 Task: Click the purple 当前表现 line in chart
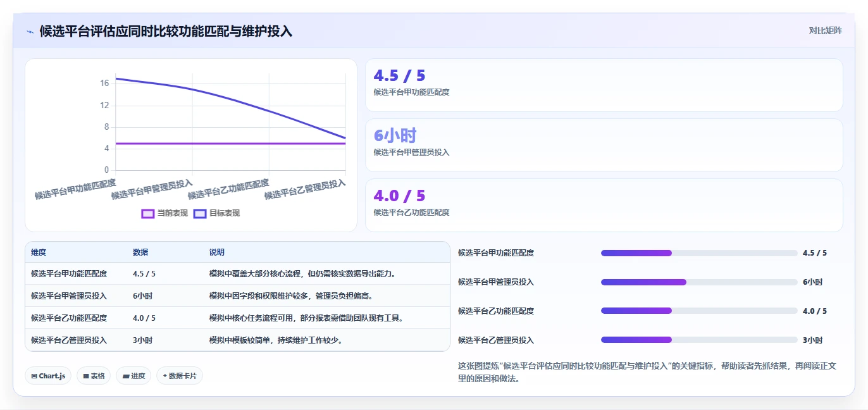click(x=231, y=144)
